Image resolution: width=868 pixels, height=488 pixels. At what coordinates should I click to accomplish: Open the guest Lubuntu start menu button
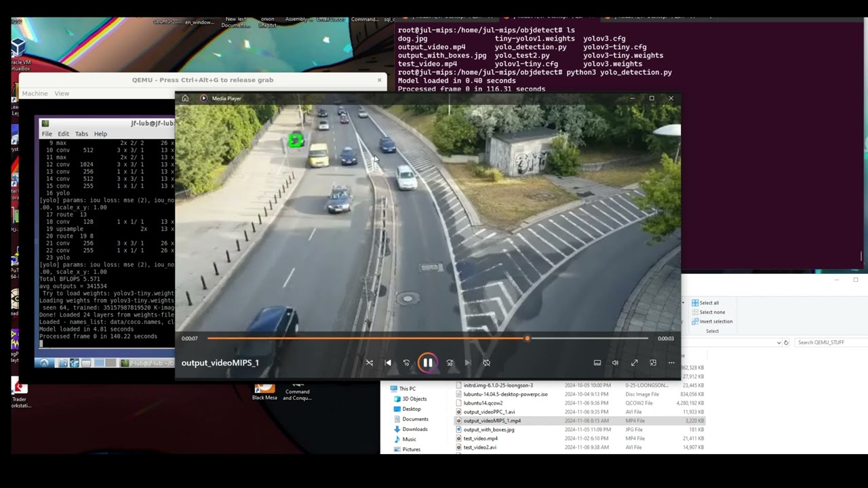click(x=44, y=363)
